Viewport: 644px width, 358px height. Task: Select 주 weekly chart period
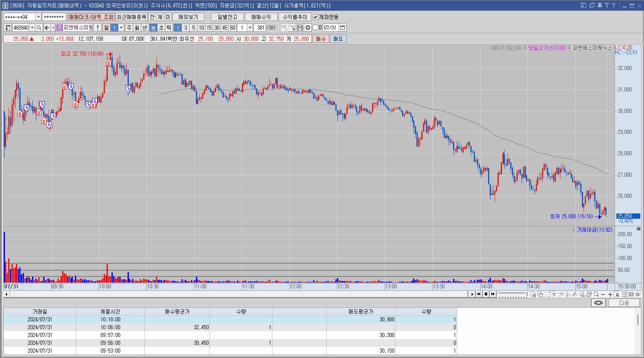pyautogui.click(x=129, y=28)
